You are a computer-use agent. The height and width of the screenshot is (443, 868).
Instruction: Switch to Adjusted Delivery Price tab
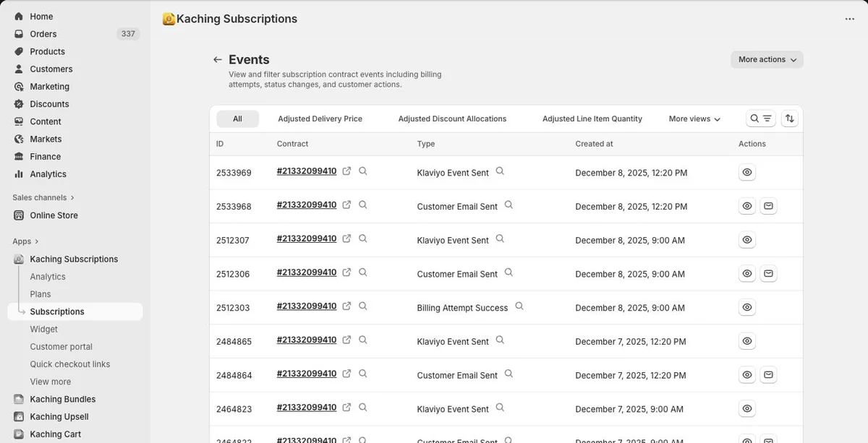click(320, 119)
